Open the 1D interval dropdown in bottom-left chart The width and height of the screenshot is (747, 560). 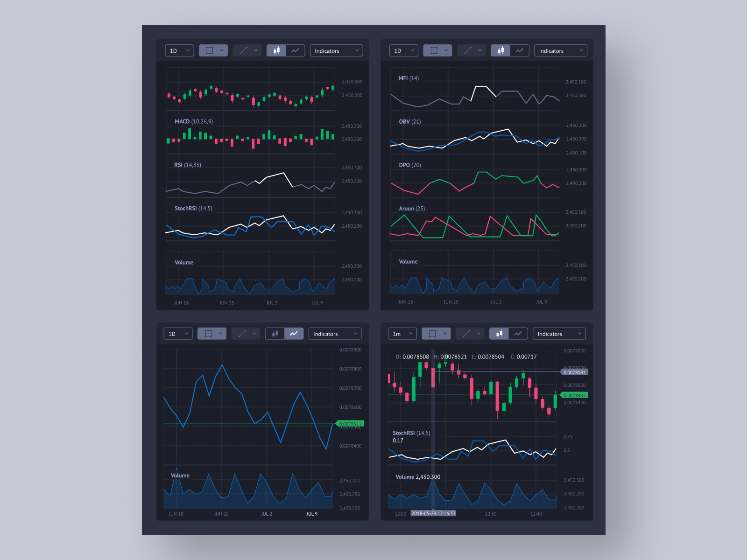pos(178,334)
